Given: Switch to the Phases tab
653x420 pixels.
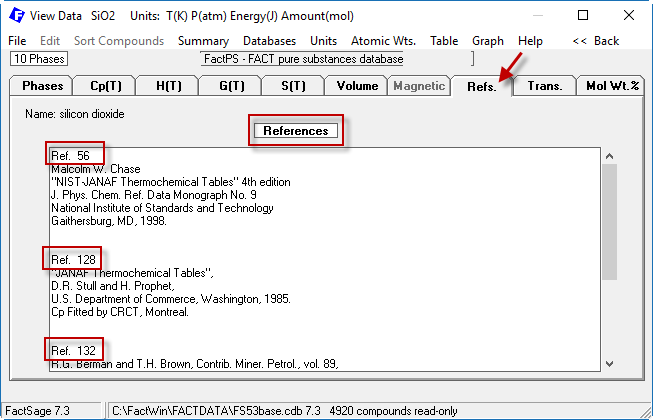Looking at the screenshot, I should [42, 86].
